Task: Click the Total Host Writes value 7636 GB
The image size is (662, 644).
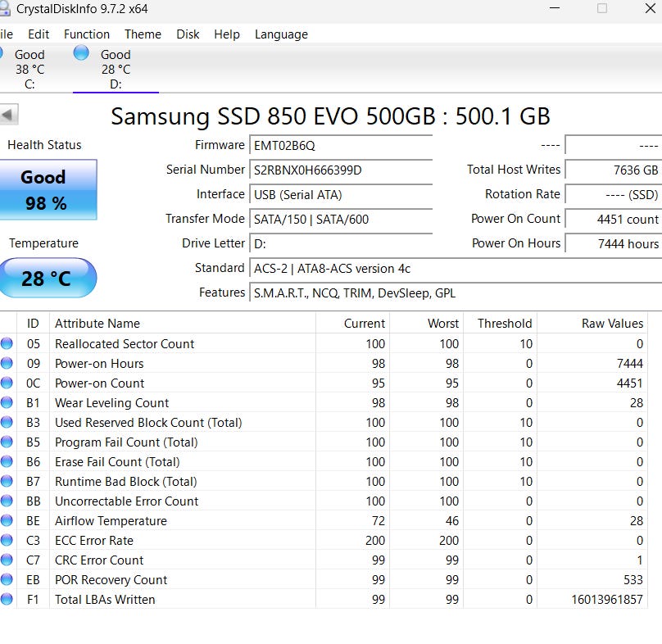Action: (x=614, y=170)
